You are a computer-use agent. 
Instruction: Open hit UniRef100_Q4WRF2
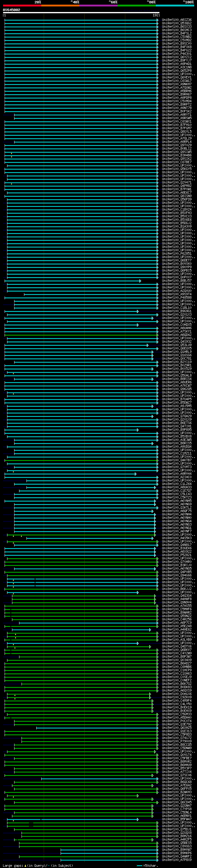[x=177, y=856]
